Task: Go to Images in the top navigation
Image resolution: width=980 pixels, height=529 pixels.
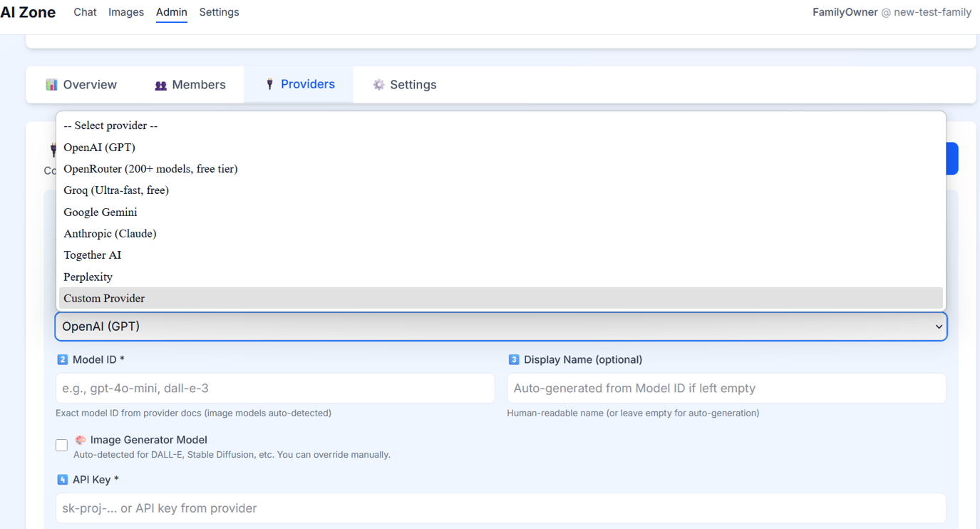Action: [x=126, y=12]
